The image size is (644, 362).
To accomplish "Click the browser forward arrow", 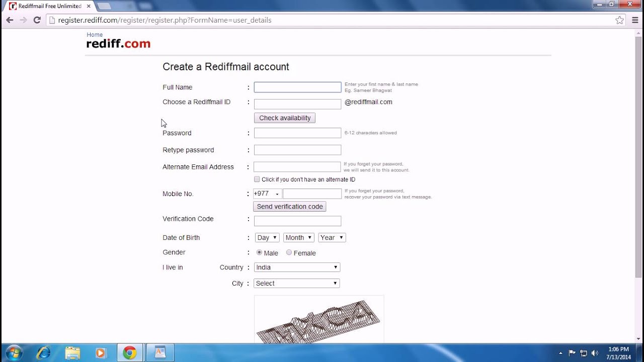I will tap(23, 20).
